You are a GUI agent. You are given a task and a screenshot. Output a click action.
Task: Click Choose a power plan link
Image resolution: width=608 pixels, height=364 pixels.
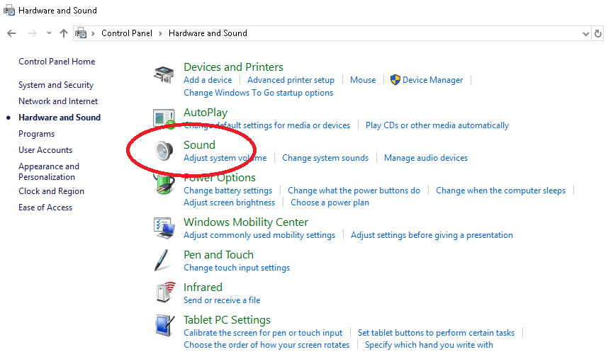(x=330, y=203)
